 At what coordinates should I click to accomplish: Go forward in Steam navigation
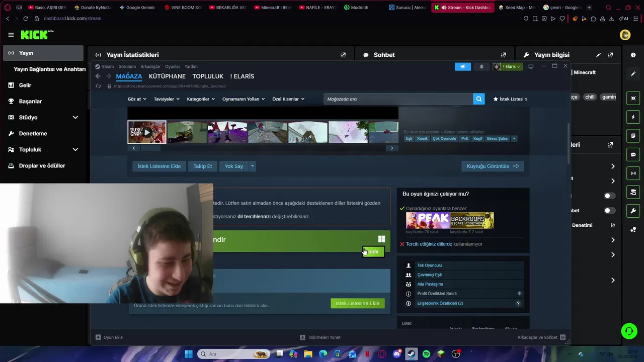[109, 76]
